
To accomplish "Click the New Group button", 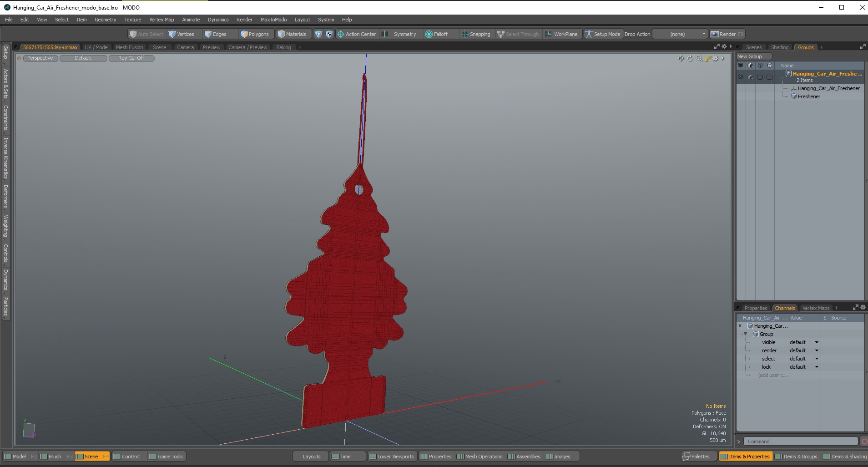I will [x=754, y=56].
